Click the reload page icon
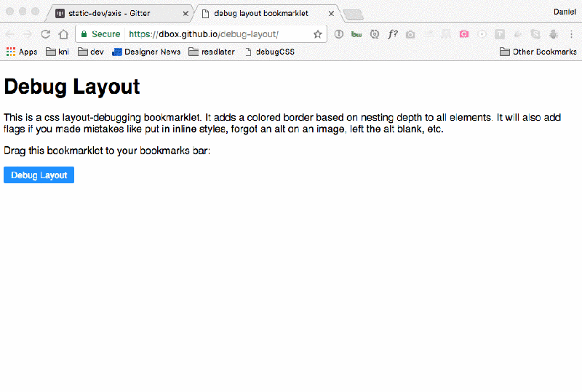Viewport: 582px width, 392px height. [46, 34]
